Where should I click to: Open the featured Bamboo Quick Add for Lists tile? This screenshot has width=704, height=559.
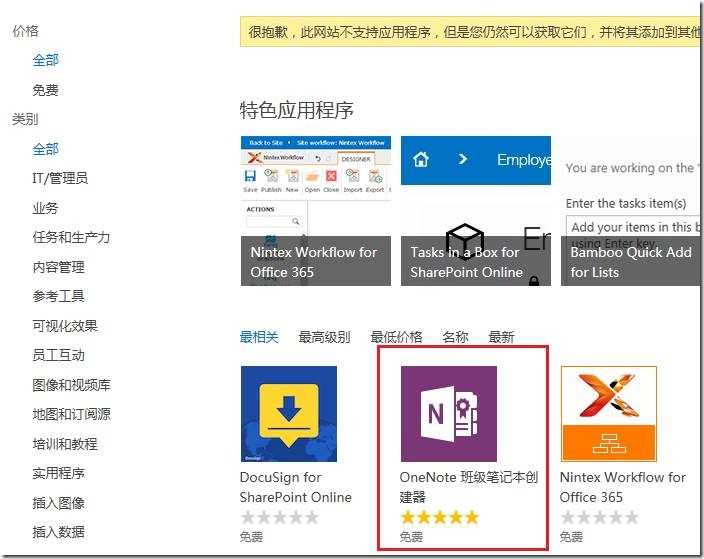[x=631, y=211]
